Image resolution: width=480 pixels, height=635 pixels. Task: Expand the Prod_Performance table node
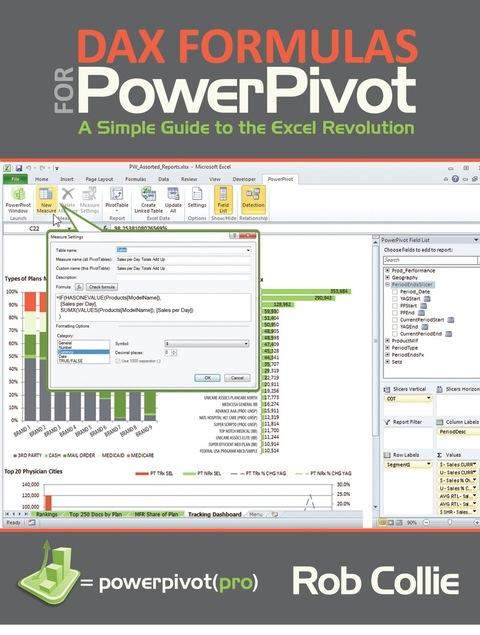tap(388, 271)
